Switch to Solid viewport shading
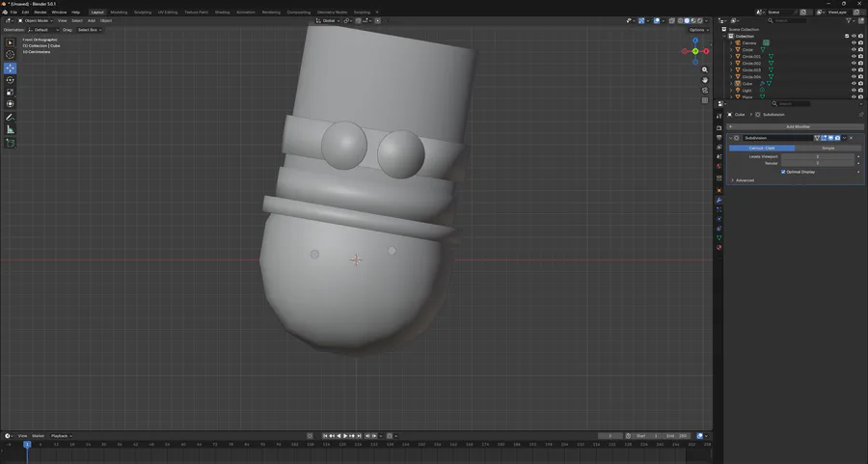Screen dimensions: 868x464 (687, 20)
